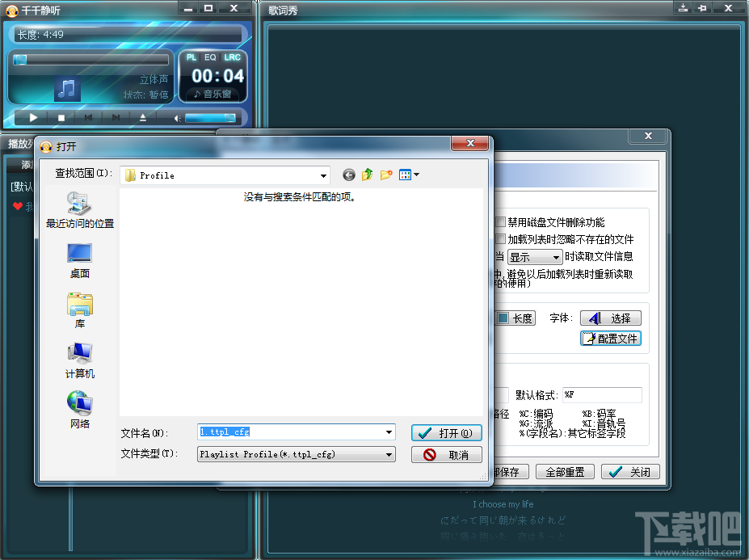Click the 配置文件 profile button
This screenshot has height=560, width=749.
coord(611,339)
